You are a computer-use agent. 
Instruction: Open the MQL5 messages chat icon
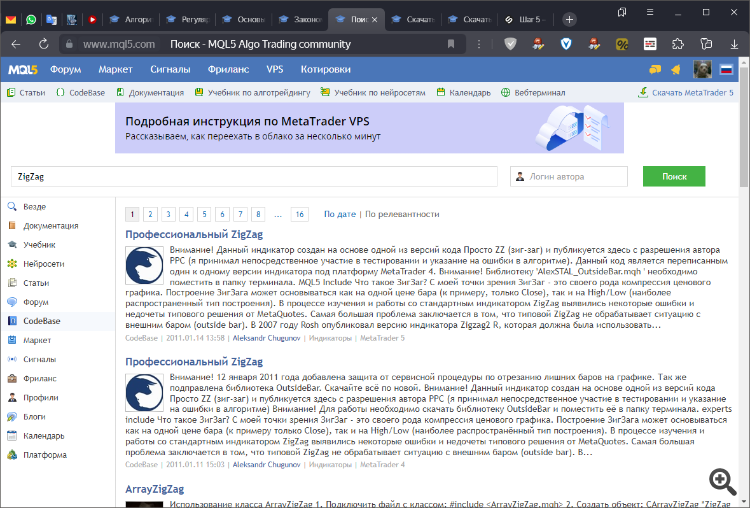pyautogui.click(x=655, y=70)
